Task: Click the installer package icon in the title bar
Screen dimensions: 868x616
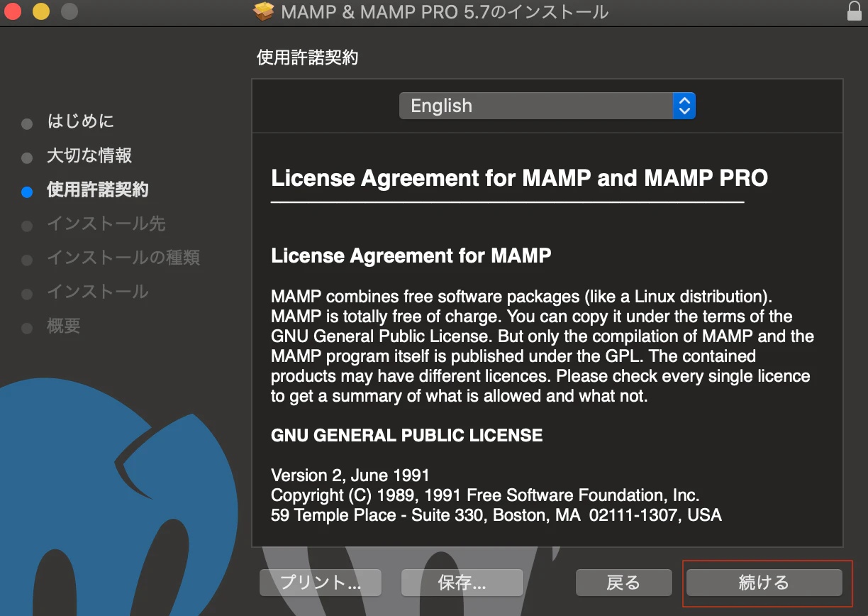Action: (262, 11)
